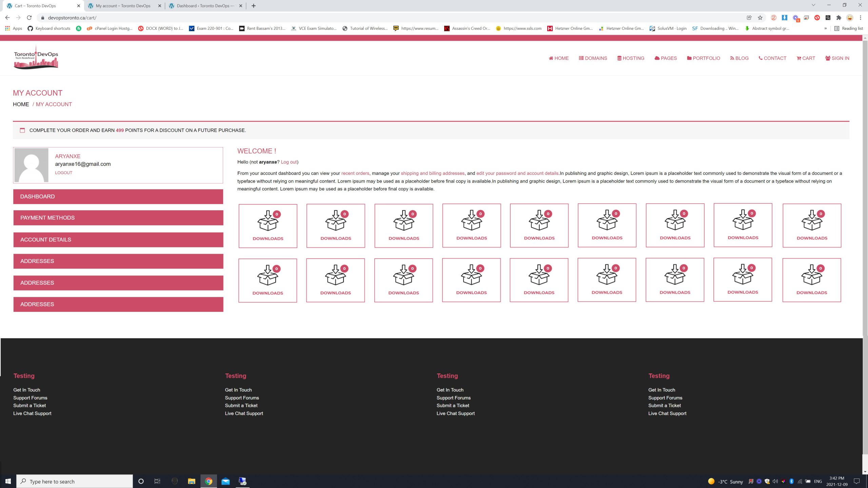Click the user avatar thumbnail
This screenshot has height=488, width=868.
(x=31, y=165)
